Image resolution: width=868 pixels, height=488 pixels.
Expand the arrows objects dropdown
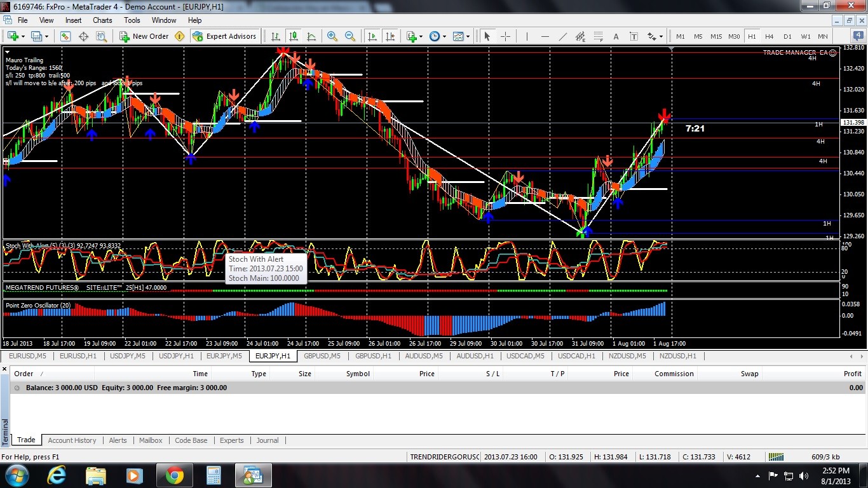pos(661,37)
